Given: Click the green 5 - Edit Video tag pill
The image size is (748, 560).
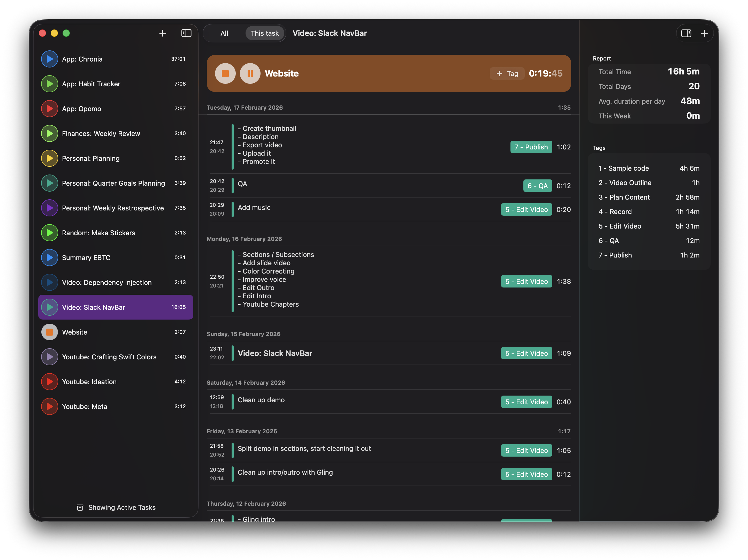Looking at the screenshot, I should pos(526,209).
